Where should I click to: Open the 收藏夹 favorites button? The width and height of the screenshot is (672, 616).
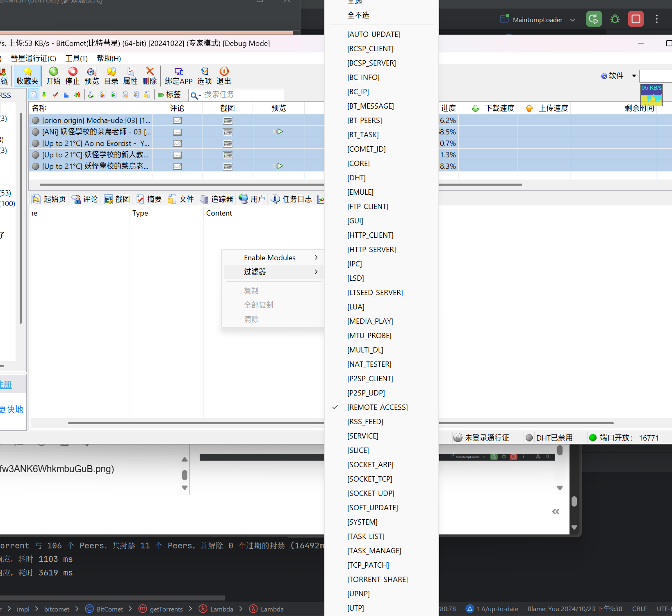(27, 76)
